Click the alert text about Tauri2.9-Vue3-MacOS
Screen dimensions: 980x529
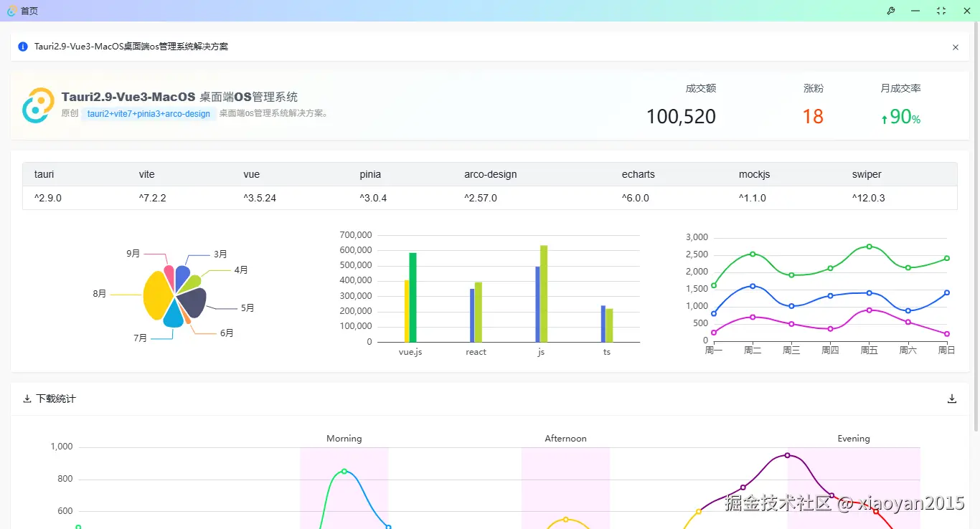pyautogui.click(x=131, y=47)
